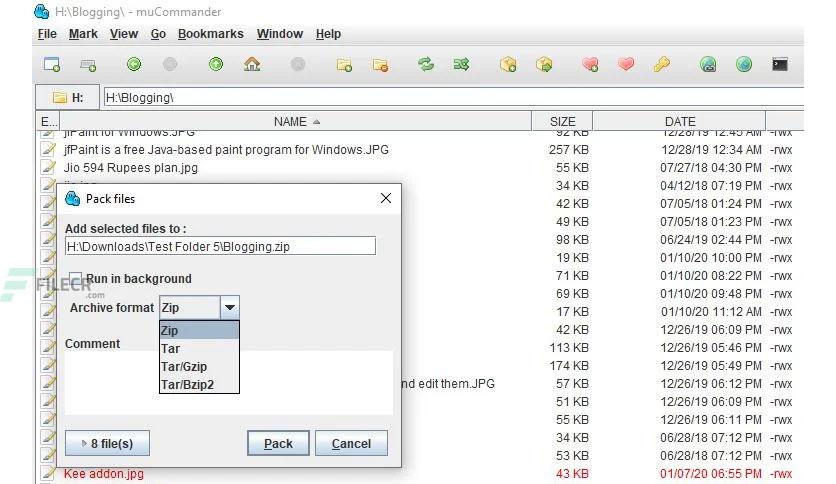The height and width of the screenshot is (484, 836).
Task: Open a new window from the toolbar
Action: (52, 64)
